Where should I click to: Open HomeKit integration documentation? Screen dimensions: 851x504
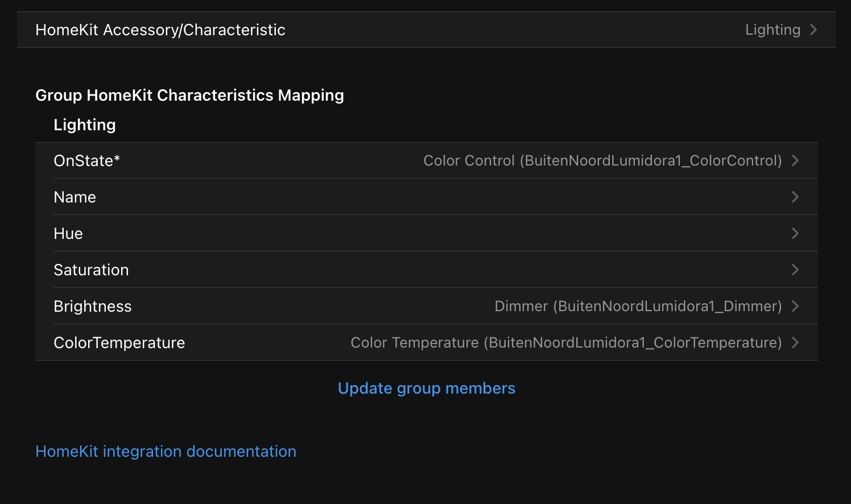166,451
